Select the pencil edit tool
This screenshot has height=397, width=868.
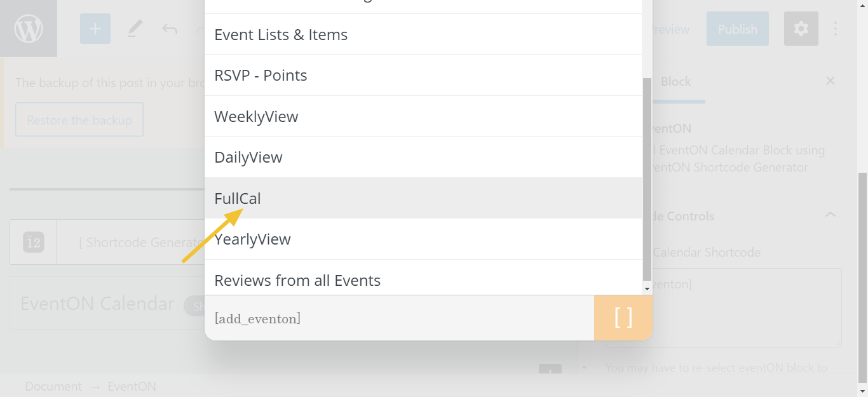click(x=135, y=29)
